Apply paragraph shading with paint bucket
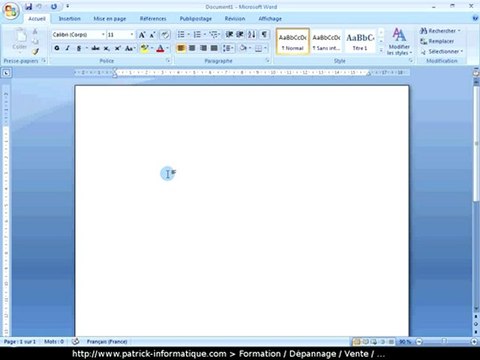Image resolution: width=480 pixels, height=360 pixels. pos(243,48)
